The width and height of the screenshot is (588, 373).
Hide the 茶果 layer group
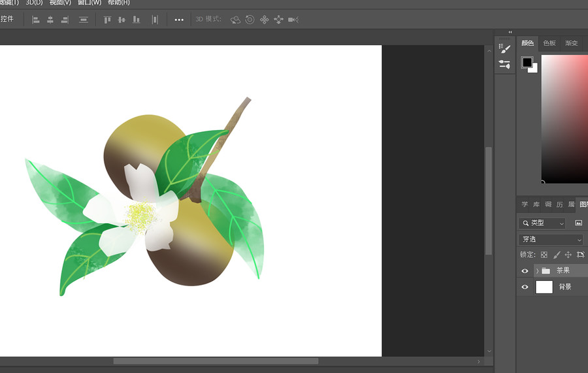(x=525, y=270)
